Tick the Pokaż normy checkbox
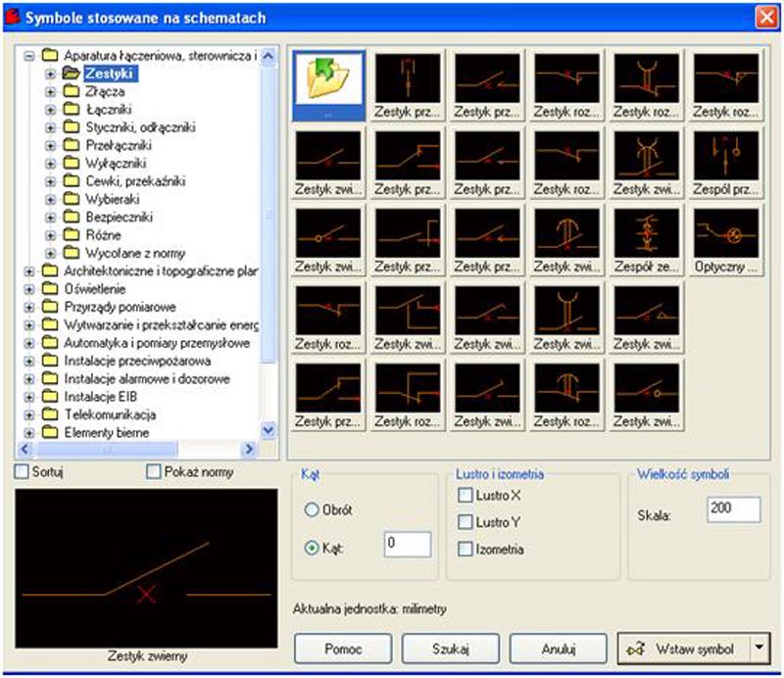 (154, 471)
